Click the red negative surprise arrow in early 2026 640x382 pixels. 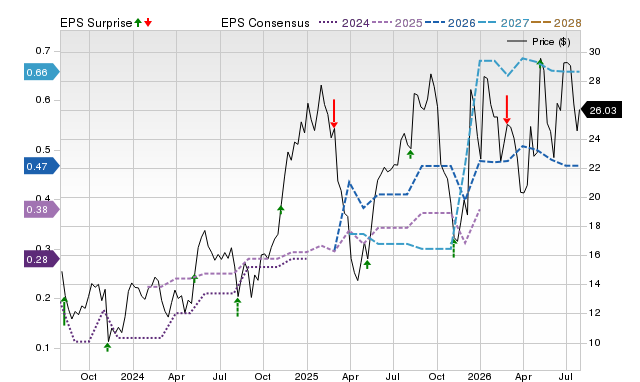click(x=507, y=109)
